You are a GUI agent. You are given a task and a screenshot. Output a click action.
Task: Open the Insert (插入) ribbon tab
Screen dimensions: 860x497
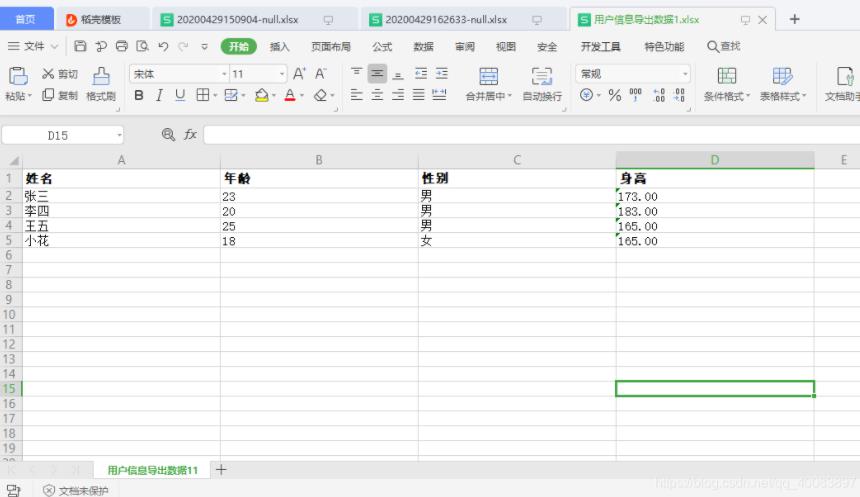(280, 47)
